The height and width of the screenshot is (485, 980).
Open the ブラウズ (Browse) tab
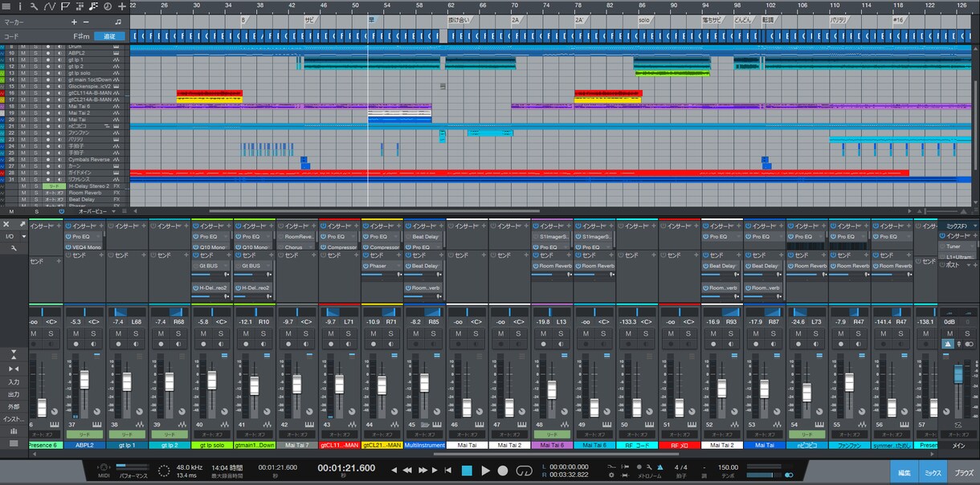pos(964,473)
